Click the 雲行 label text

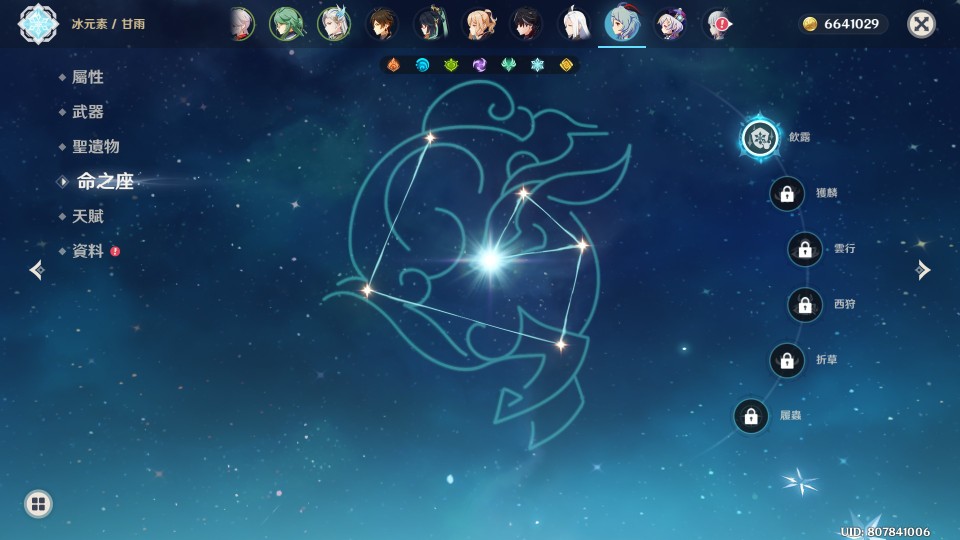(x=844, y=249)
